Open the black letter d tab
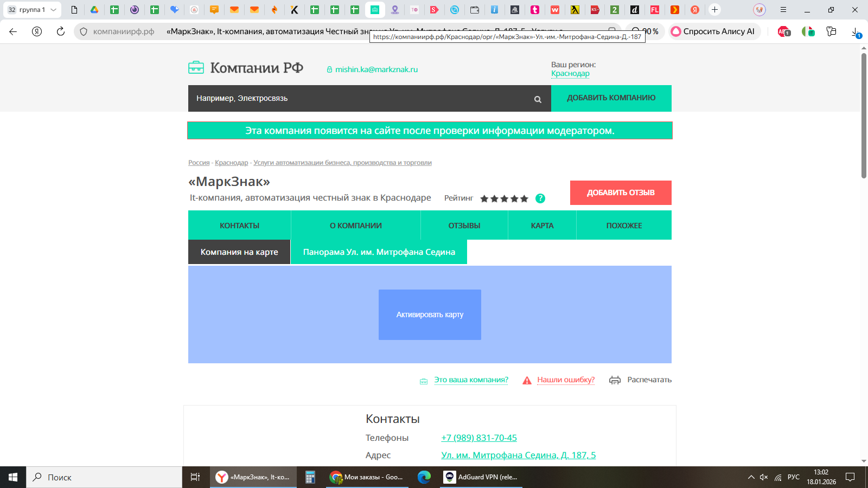Viewport: 868px width, 488px height. [635, 10]
